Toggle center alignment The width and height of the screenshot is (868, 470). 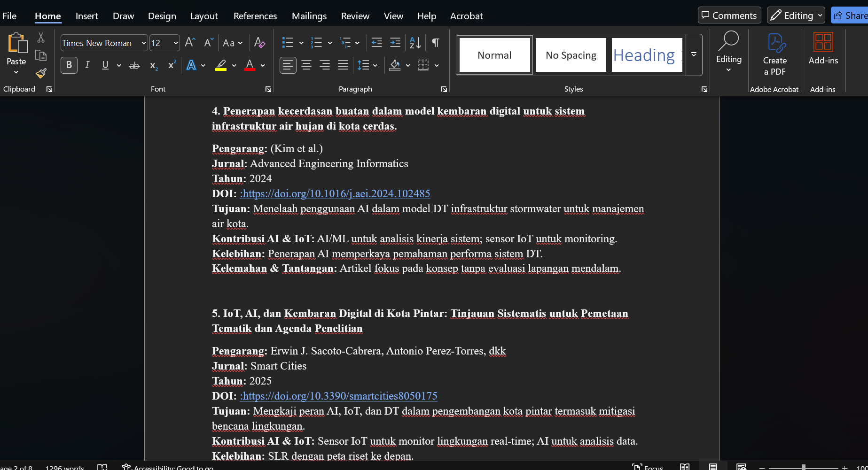pyautogui.click(x=306, y=65)
